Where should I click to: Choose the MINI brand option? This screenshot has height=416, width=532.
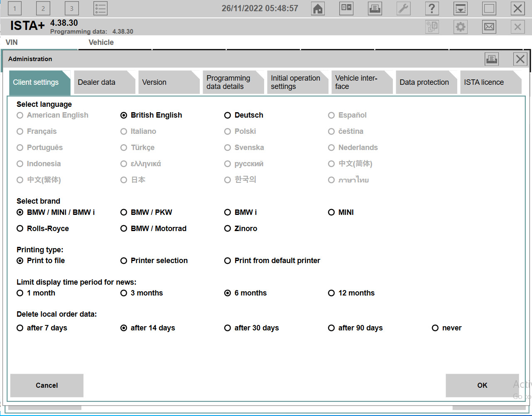[341, 212]
